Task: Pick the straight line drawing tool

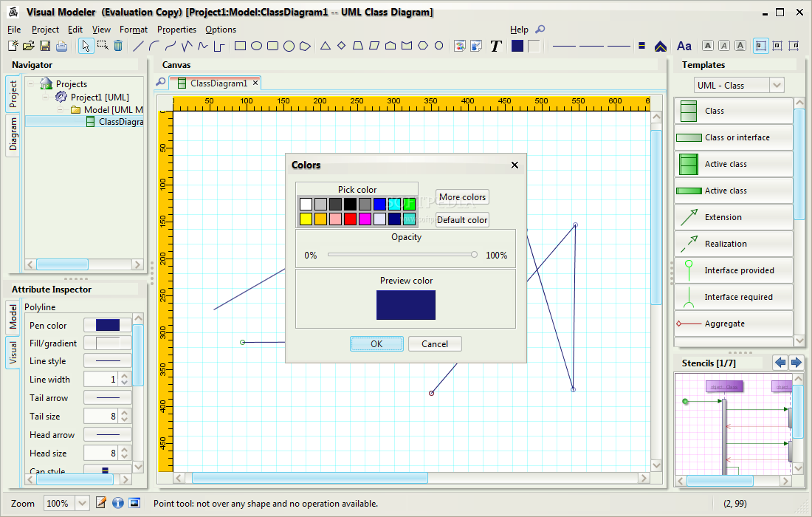Action: (138, 46)
